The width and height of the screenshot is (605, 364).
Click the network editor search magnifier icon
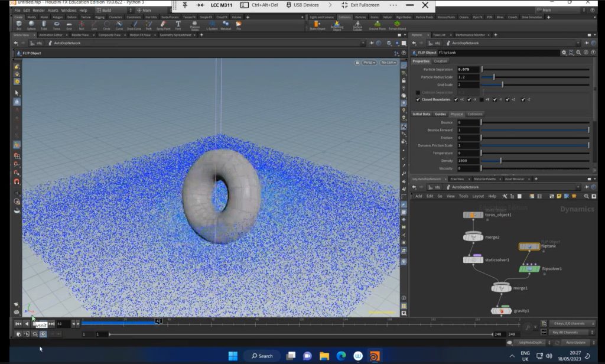point(587,196)
